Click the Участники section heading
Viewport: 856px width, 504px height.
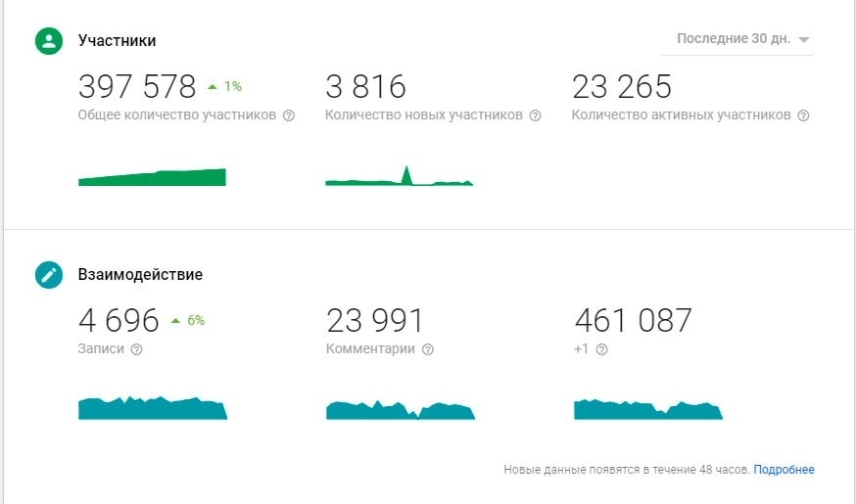117,41
